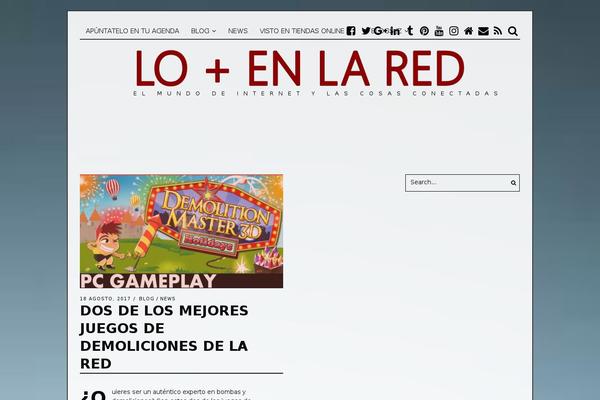This screenshot has height=400, width=600.
Task: Open the Instagram icon
Action: tap(454, 31)
